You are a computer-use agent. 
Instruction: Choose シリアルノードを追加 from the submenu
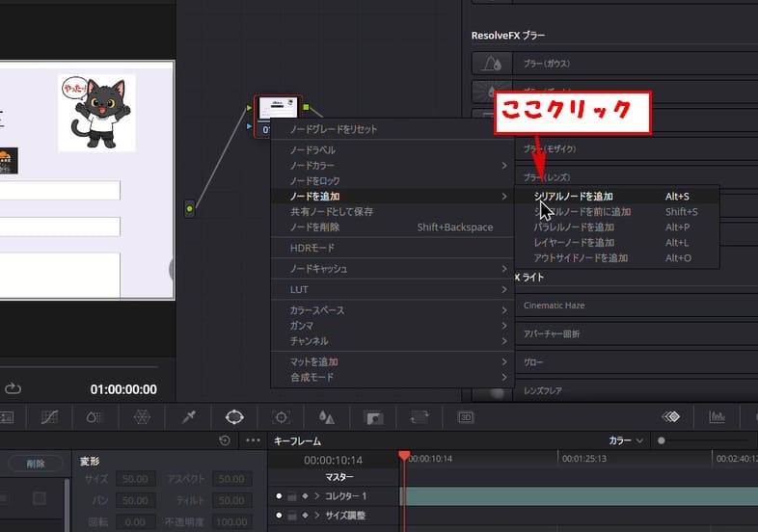click(573, 197)
